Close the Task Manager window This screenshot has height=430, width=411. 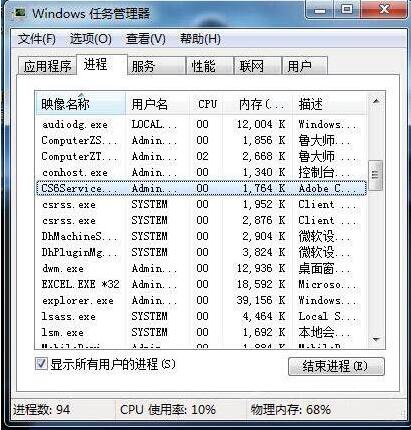point(383,10)
